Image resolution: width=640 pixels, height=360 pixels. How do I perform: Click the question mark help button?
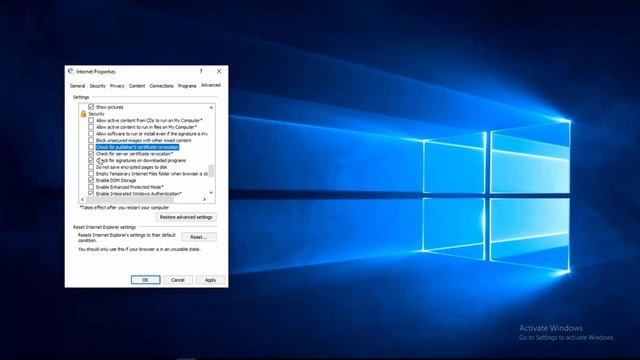pos(201,71)
